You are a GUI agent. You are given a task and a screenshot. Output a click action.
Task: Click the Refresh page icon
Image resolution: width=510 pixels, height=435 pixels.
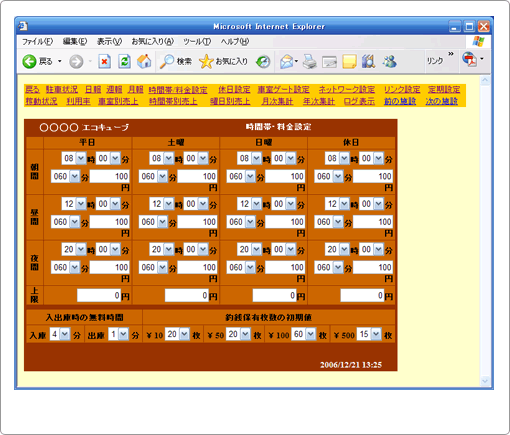(x=124, y=62)
